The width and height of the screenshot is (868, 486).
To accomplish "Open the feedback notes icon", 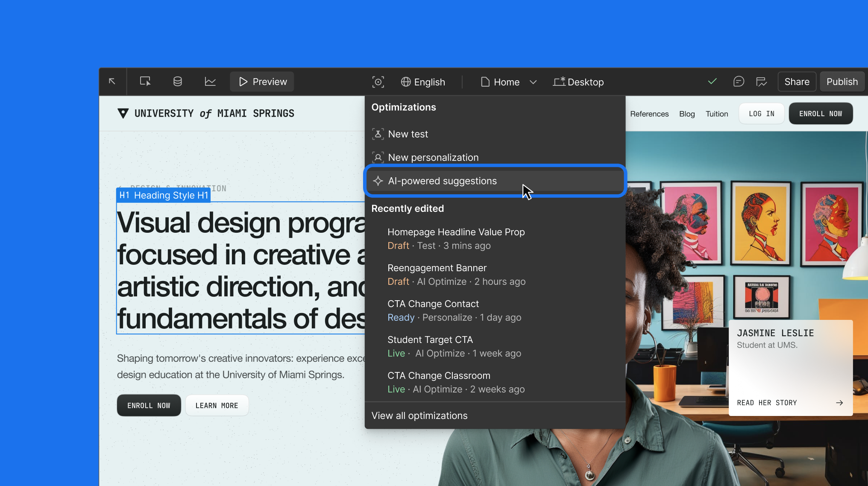I will coord(761,82).
